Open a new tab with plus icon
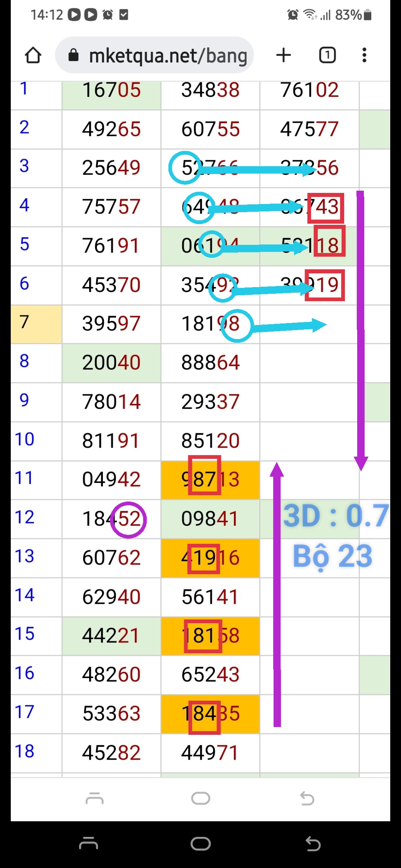 [284, 55]
